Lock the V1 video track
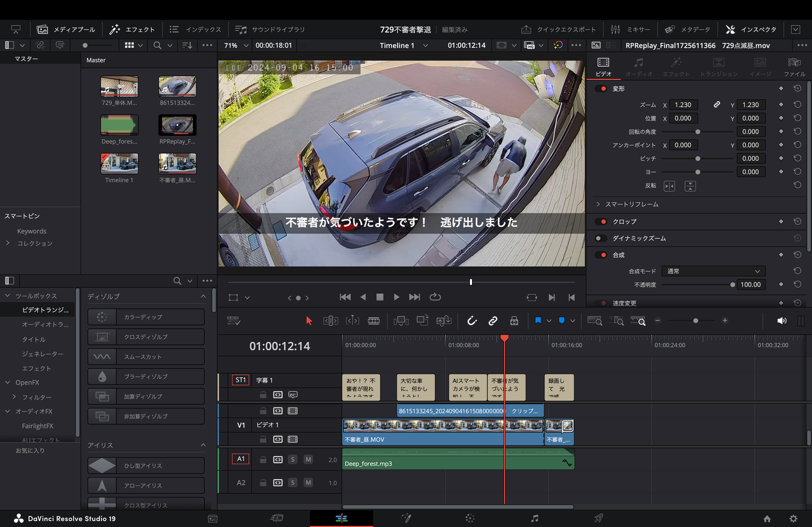Viewport: 812px width, 527px height. tap(263, 439)
